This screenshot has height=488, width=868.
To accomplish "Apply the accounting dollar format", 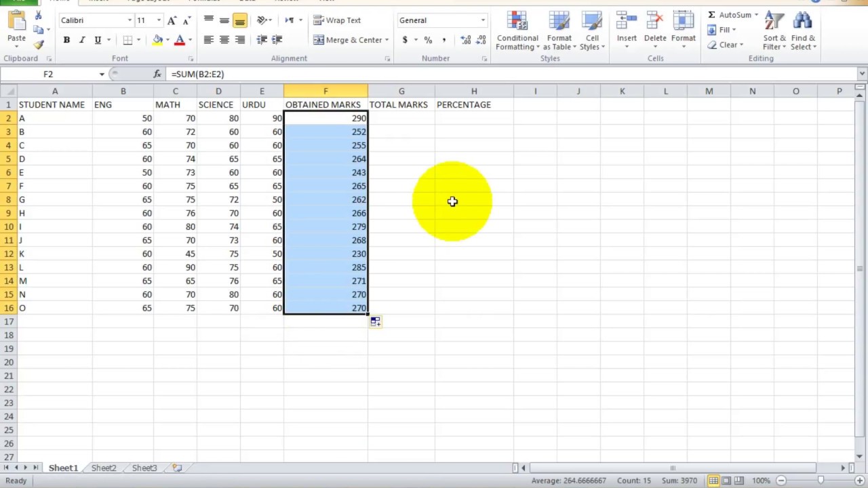I will click(x=405, y=40).
